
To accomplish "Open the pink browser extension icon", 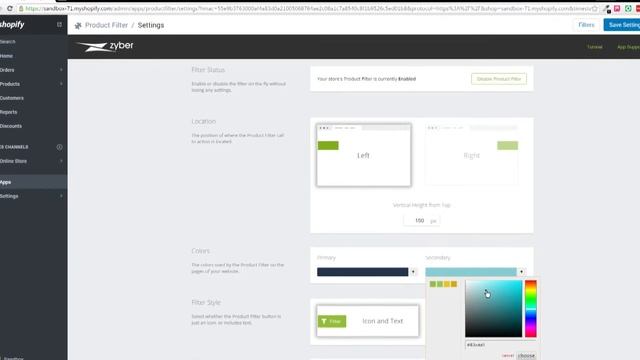I will point(617,8).
